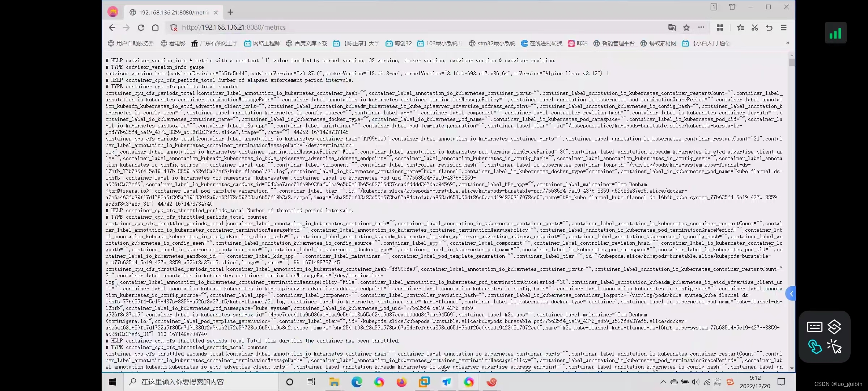
Task: Expand hidden bookmarks with double chevron
Action: point(788,43)
